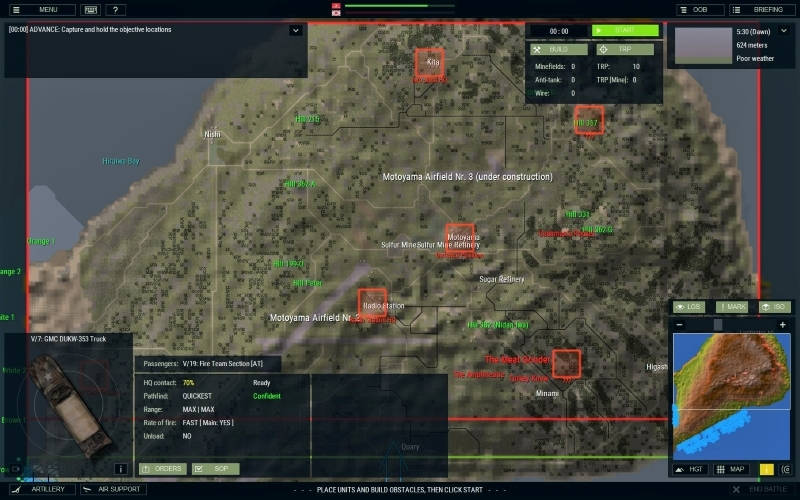Screen dimensions: 800x500
Task: Click the Range MAX | MAX value
Action: [198, 409]
